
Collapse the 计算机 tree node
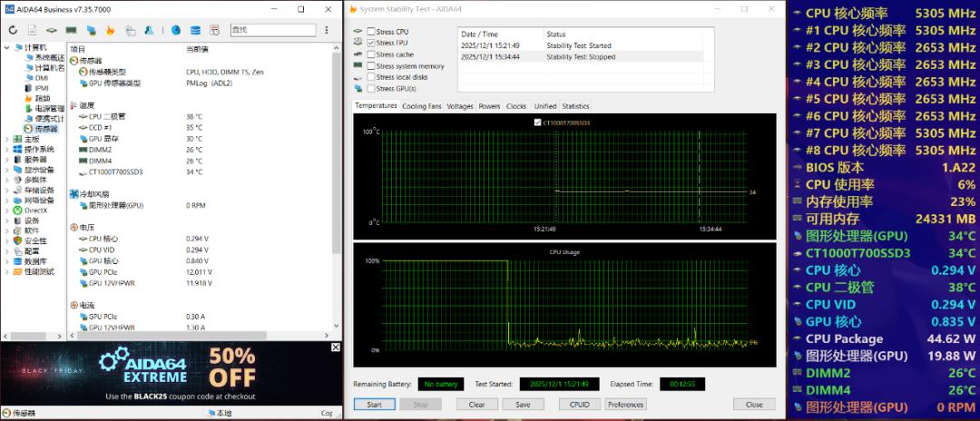tap(6, 47)
